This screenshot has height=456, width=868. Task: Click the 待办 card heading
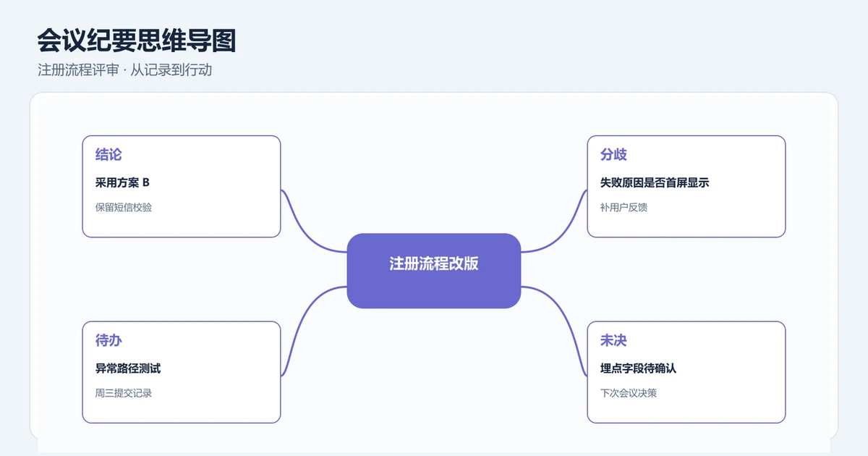109,340
